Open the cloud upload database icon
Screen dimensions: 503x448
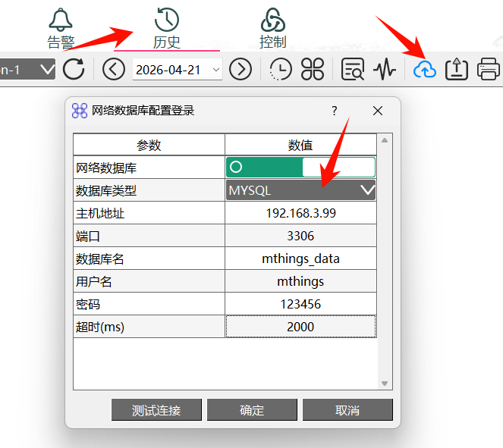click(424, 69)
